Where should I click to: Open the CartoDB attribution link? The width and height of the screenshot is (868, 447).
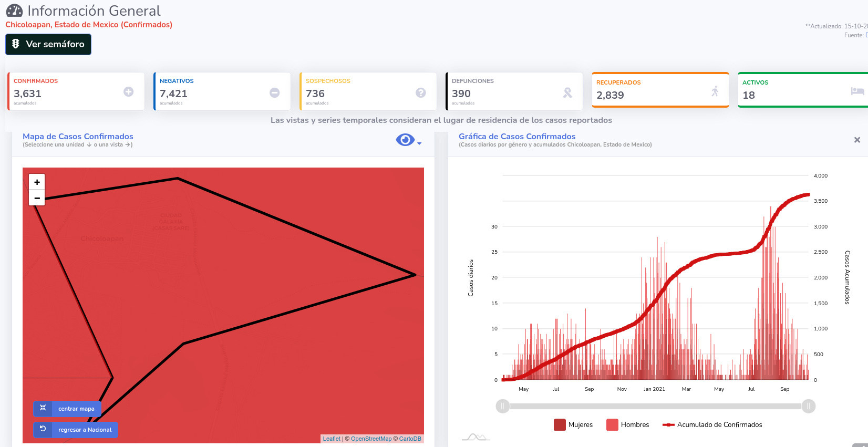[x=410, y=439]
